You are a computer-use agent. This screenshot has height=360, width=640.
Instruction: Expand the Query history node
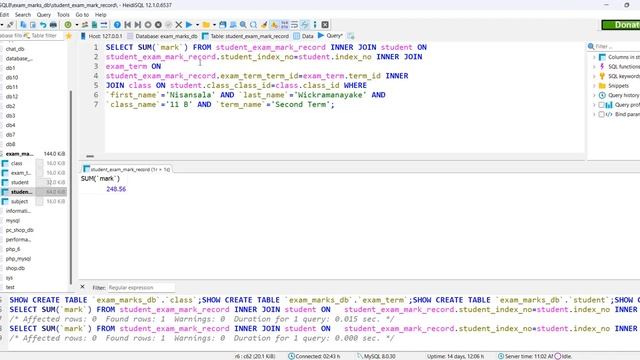click(x=594, y=95)
